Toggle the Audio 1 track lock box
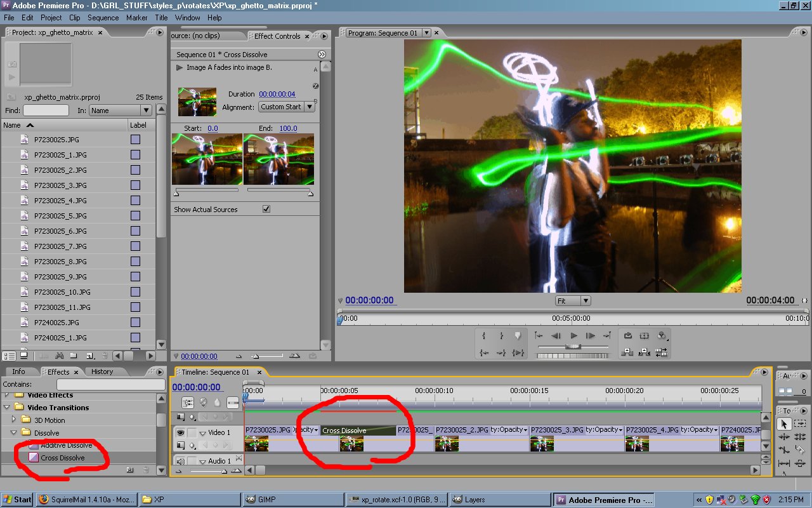Image resolution: width=812 pixels, height=508 pixels. tap(192, 461)
